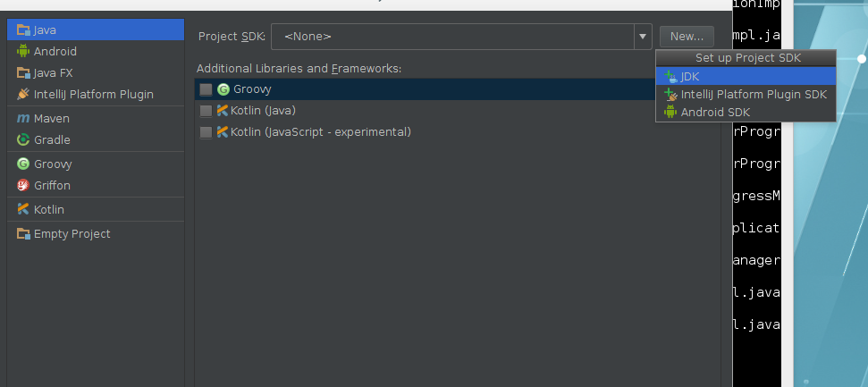The image size is (868, 387).
Task: Click the Griffon icon in sidebar
Action: (x=22, y=186)
